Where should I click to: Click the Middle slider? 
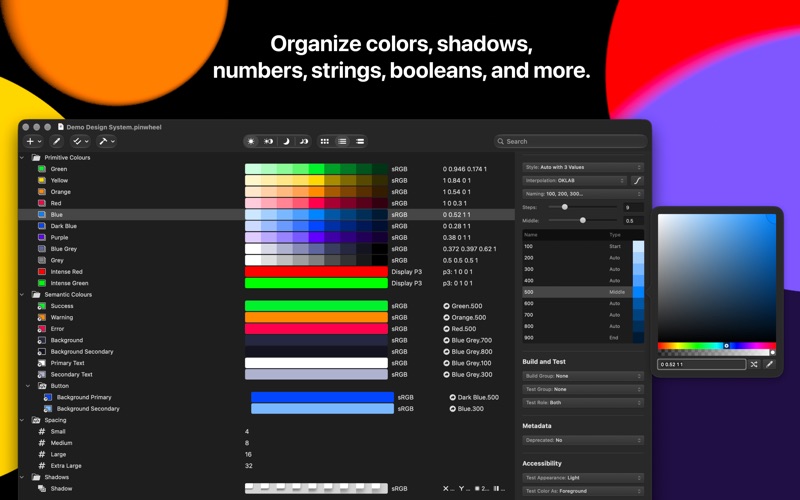tap(583, 220)
